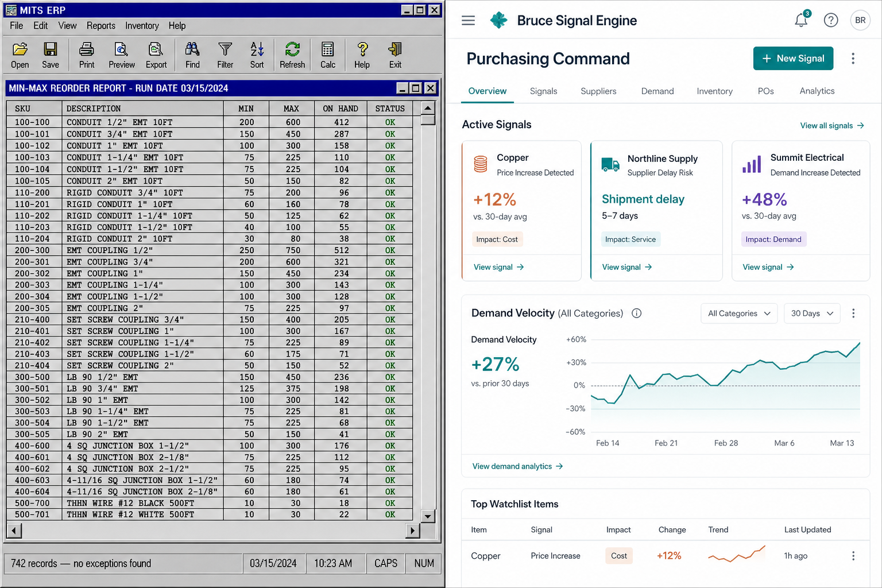Click View all signals link
The image size is (882, 588).
832,126
